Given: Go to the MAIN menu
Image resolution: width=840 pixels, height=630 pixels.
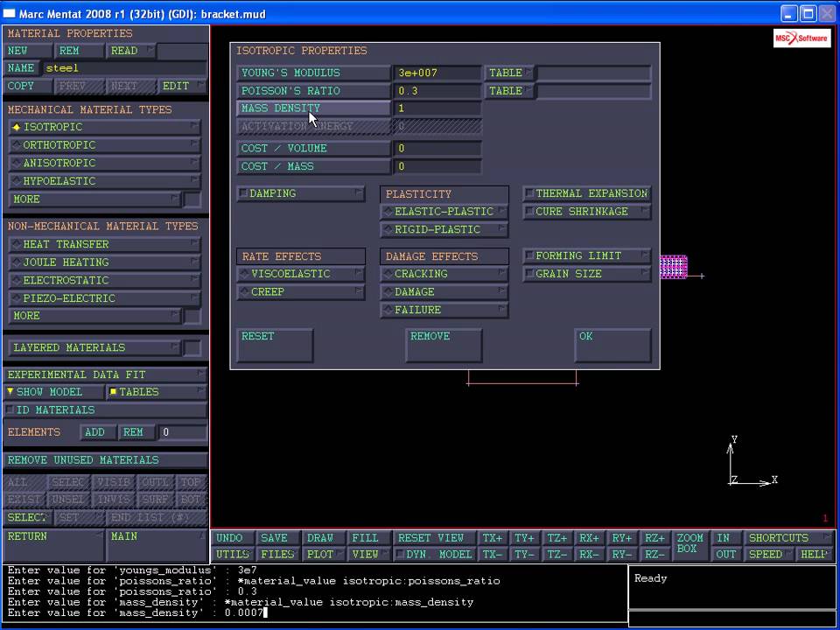Looking at the screenshot, I should coord(157,545).
